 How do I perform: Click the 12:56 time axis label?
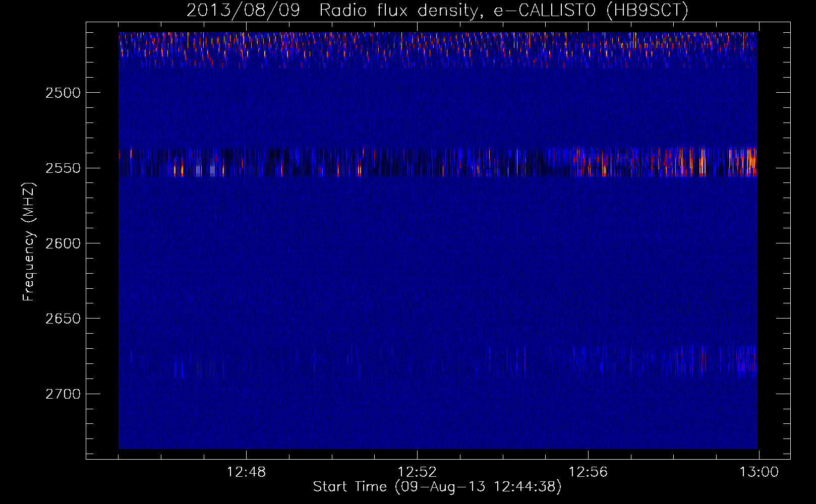click(588, 472)
